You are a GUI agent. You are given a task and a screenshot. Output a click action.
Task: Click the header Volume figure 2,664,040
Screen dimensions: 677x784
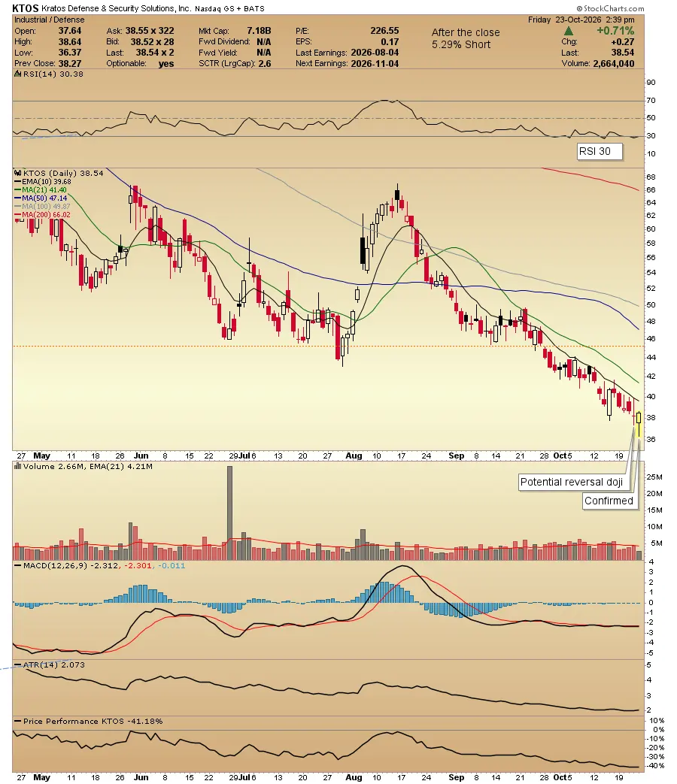614,64
